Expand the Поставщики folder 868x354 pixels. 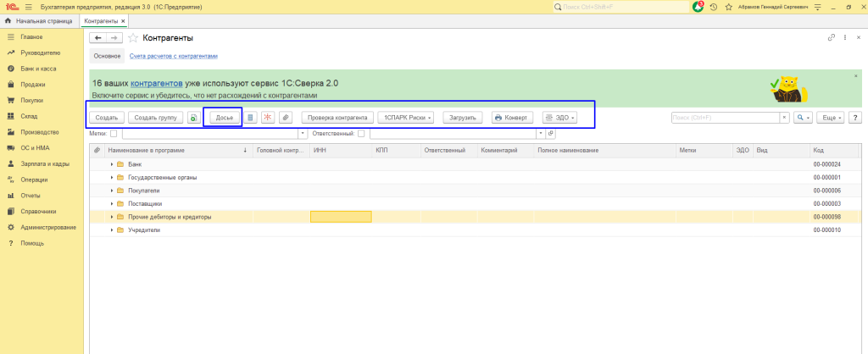pos(111,204)
